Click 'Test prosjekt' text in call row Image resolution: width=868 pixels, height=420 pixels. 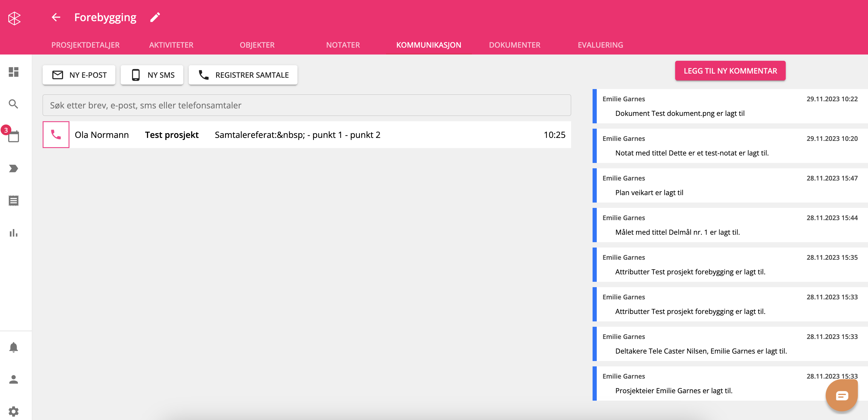tap(171, 135)
